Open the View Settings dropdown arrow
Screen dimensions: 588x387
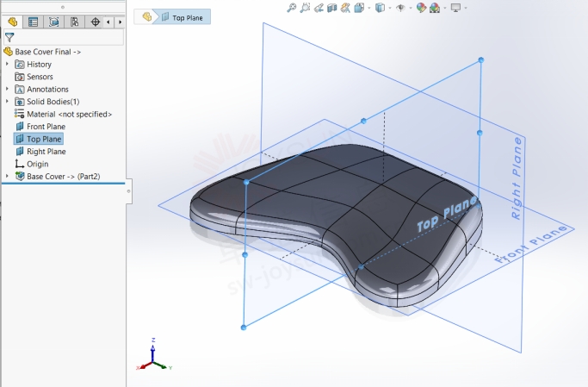click(466, 8)
